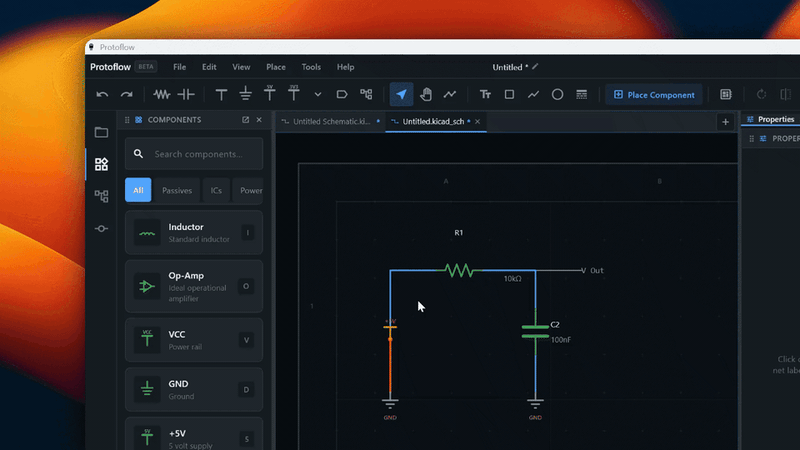Click the table tool icon

point(582,94)
